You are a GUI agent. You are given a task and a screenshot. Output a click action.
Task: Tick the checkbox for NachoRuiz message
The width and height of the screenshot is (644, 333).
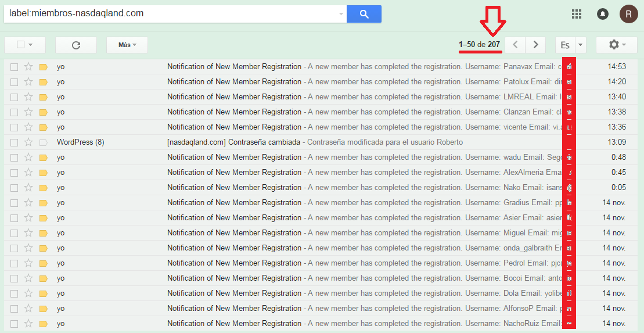[x=15, y=324]
